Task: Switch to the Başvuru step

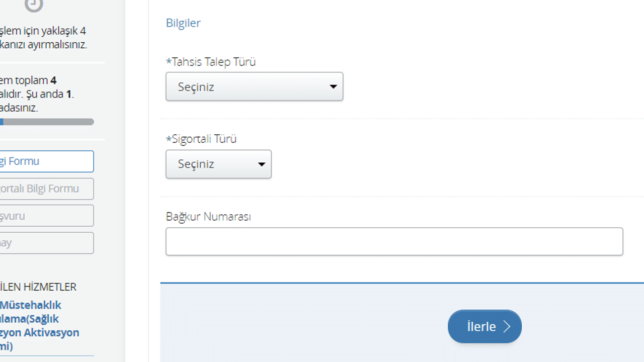Action: tap(45, 216)
